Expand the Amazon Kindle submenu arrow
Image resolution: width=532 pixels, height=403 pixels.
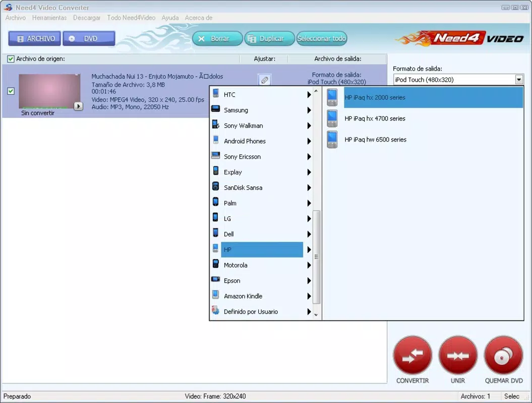pos(309,296)
